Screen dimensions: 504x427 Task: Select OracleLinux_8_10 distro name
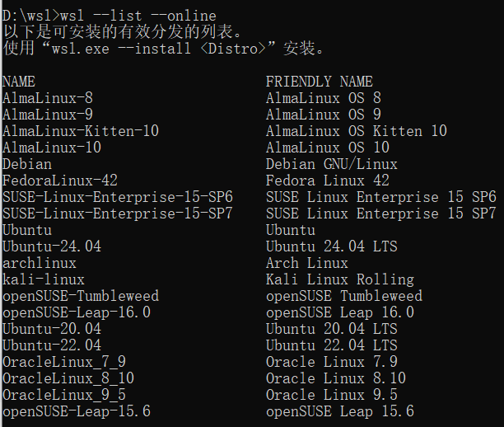(68, 378)
